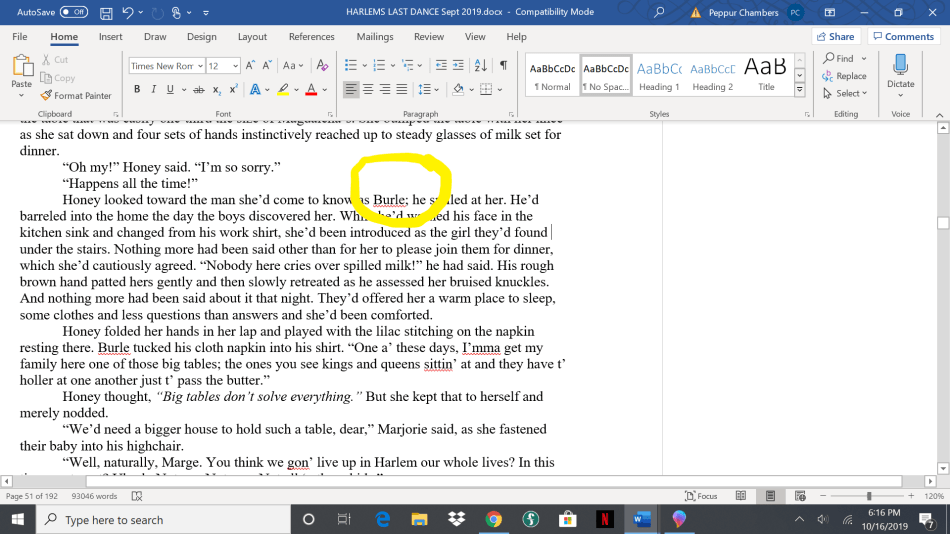Open the Insert ribbon tab

(x=110, y=37)
